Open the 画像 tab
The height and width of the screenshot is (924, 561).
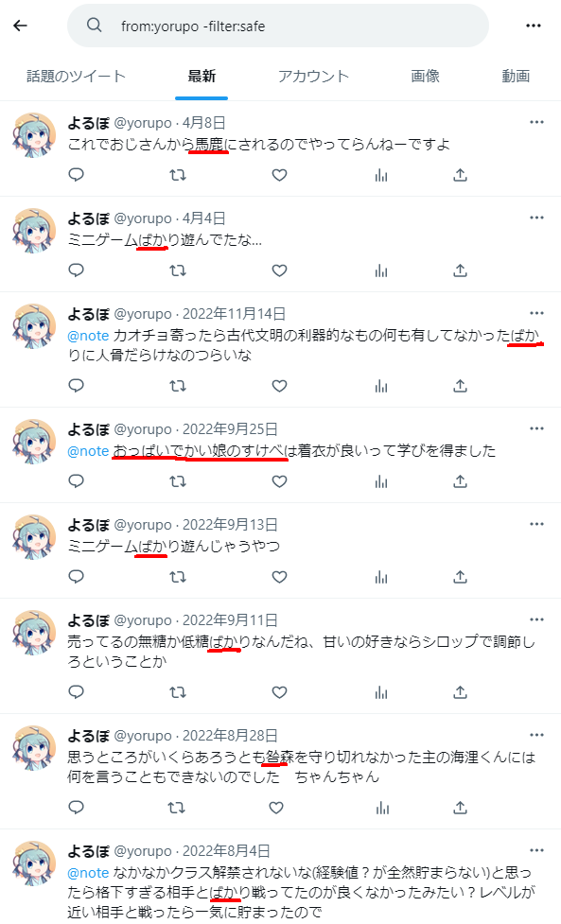tap(426, 76)
